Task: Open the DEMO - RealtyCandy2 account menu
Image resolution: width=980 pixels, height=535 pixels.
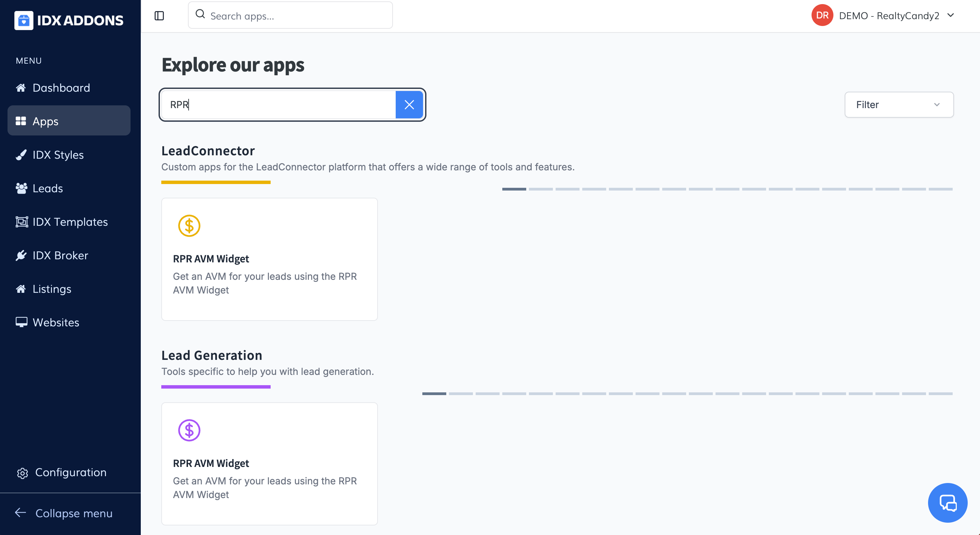Action: click(883, 16)
